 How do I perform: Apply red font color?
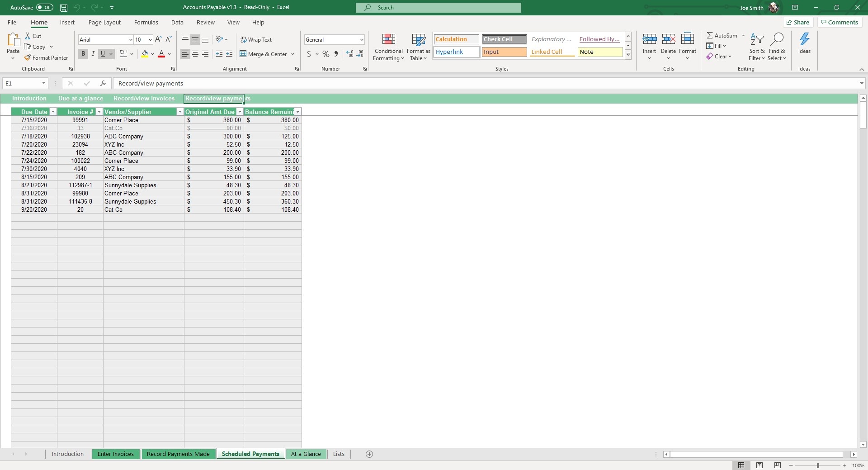click(161, 54)
